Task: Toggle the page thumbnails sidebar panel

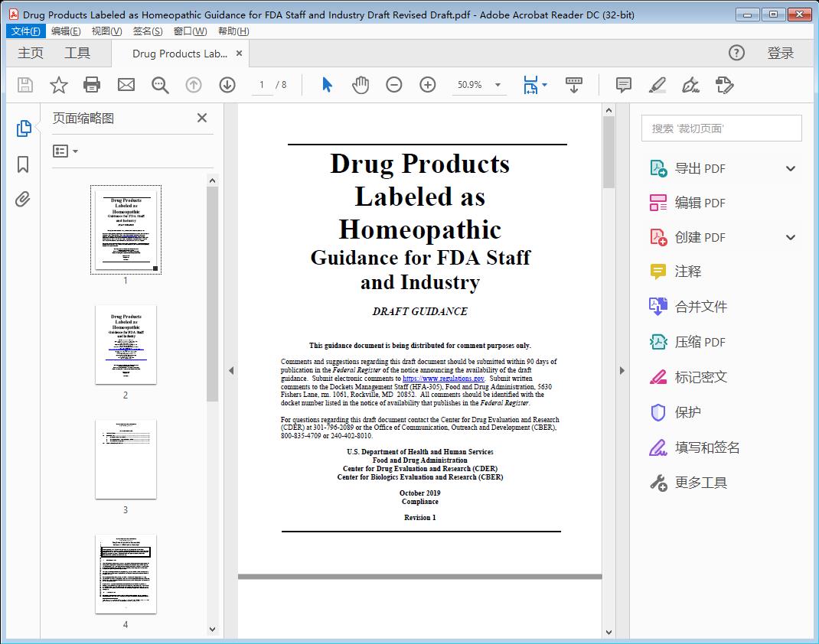Action: [x=23, y=128]
